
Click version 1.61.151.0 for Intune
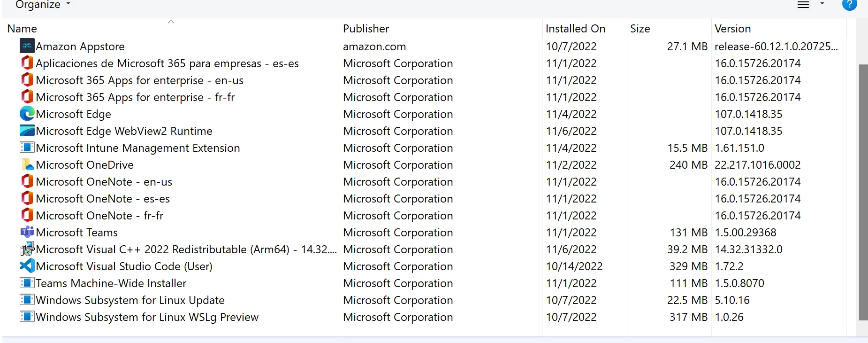[x=739, y=148]
